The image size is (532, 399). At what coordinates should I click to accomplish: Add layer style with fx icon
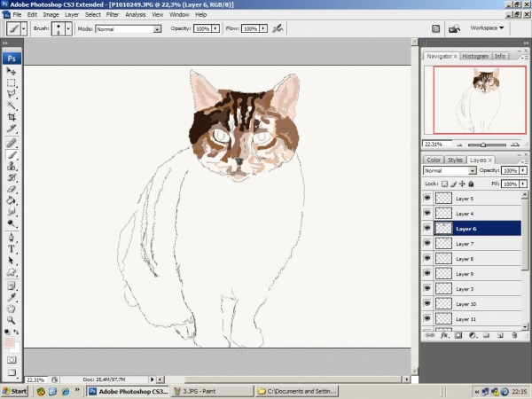point(444,335)
